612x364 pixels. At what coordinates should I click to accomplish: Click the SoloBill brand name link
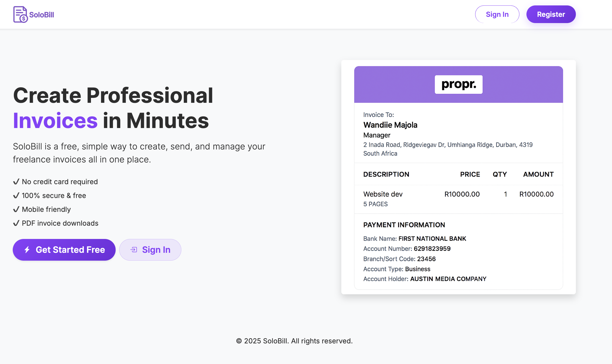coord(42,15)
